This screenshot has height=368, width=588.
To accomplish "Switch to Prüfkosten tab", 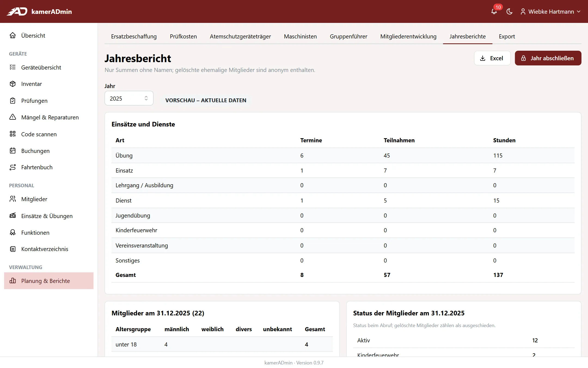I will click(183, 37).
